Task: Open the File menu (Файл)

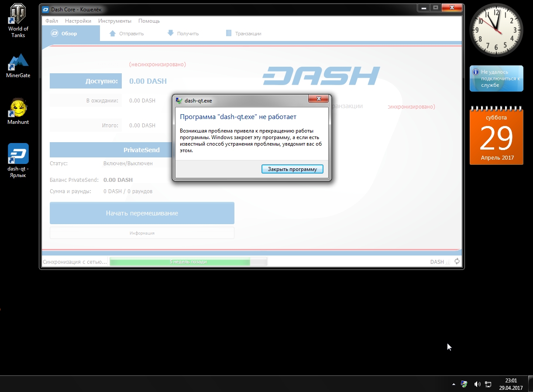Action: click(x=52, y=21)
